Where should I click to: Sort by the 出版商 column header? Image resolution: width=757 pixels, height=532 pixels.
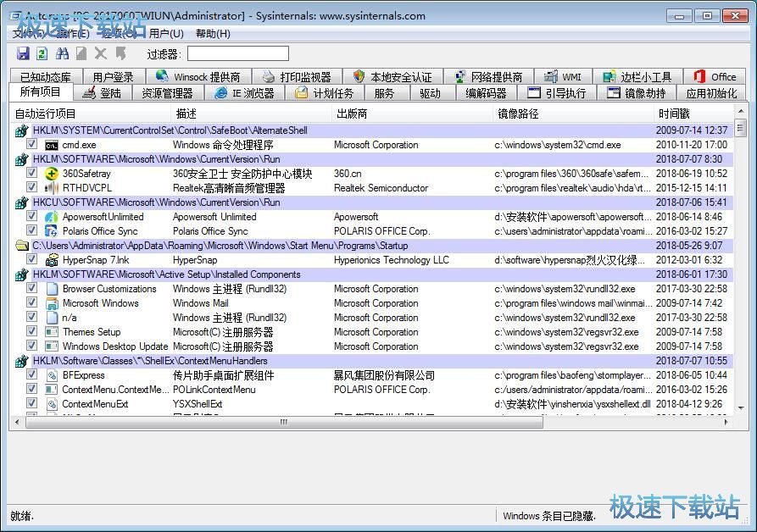click(x=352, y=114)
